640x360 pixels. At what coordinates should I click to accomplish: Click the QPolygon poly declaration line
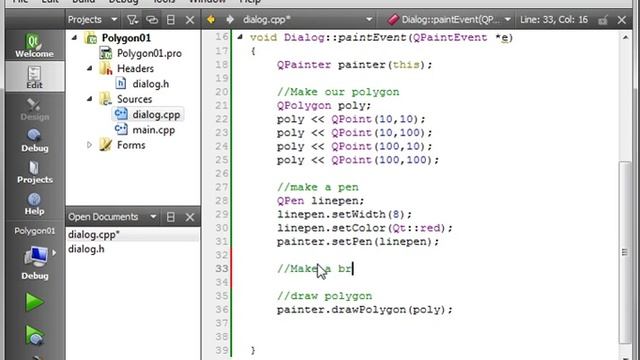pyautogui.click(x=324, y=105)
